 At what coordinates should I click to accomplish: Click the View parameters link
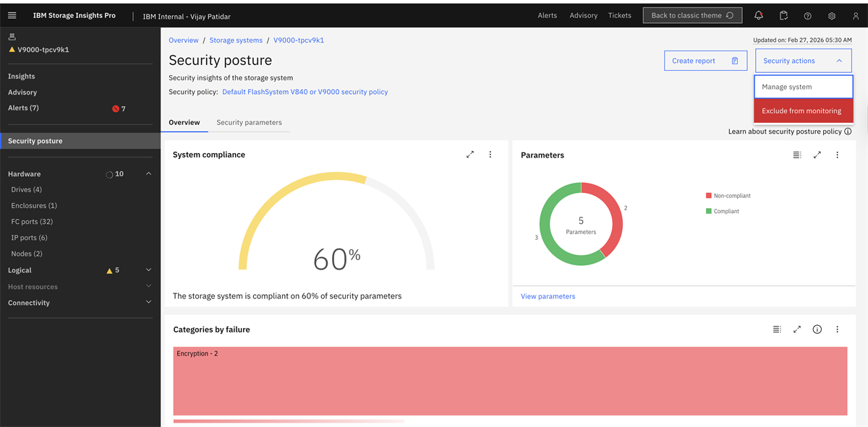(548, 296)
